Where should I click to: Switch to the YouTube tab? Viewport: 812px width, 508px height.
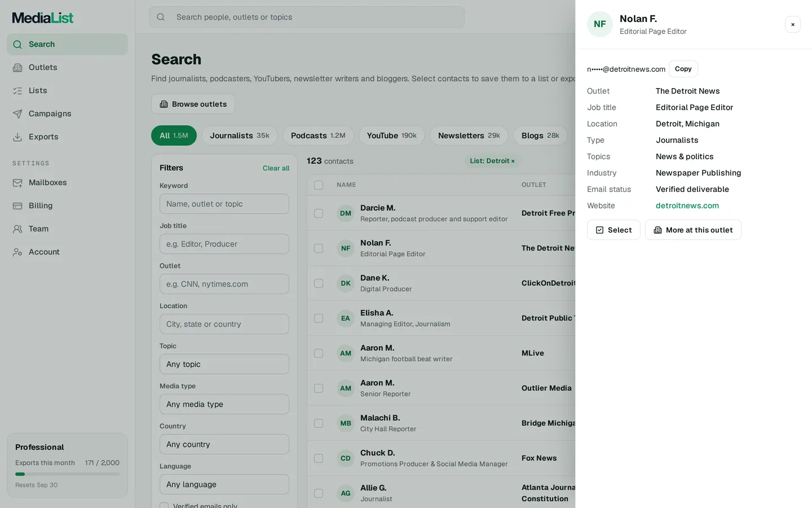(x=392, y=135)
